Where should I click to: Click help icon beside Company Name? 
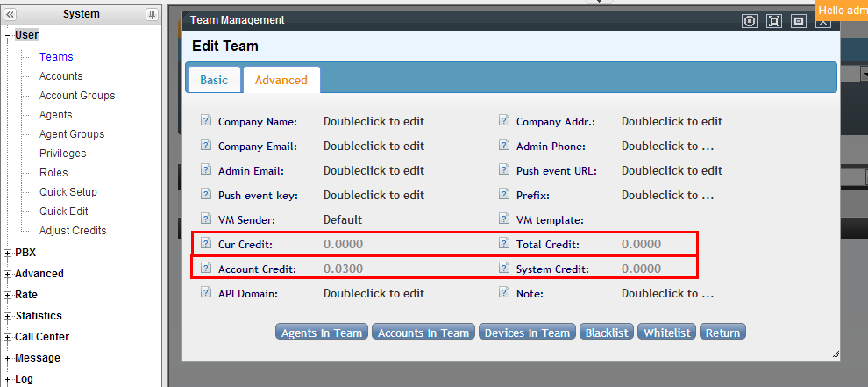pyautogui.click(x=206, y=121)
